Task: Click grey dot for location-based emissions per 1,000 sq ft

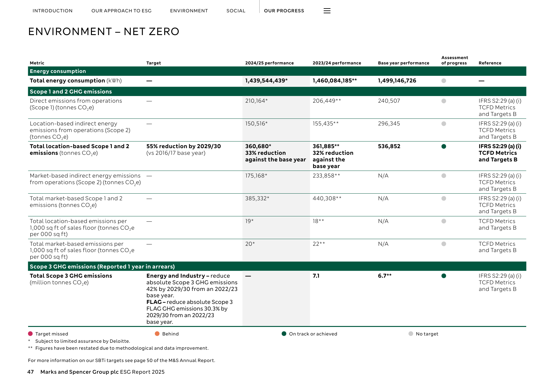Action: tap(444, 221)
